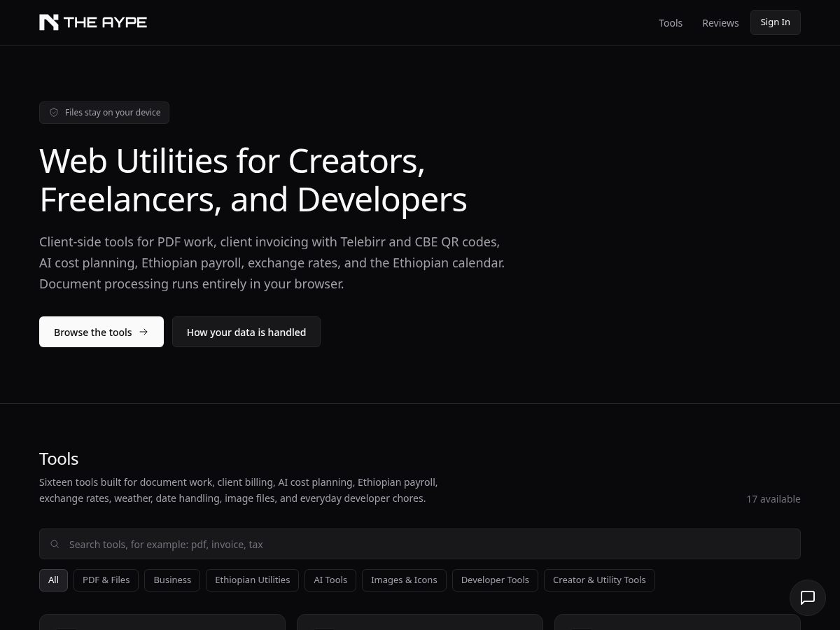The width and height of the screenshot is (840, 630).
Task: Click the search magnifier icon
Action: pyautogui.click(x=55, y=544)
